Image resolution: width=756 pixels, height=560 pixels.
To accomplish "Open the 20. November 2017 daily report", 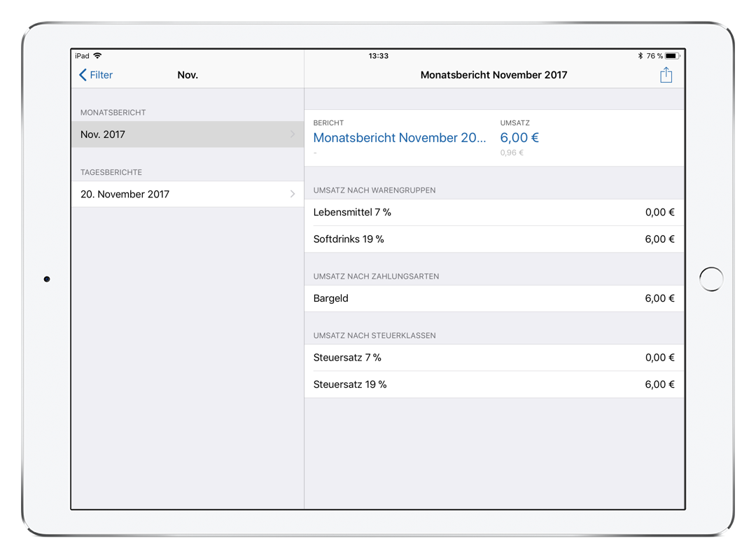I will 125,194.
